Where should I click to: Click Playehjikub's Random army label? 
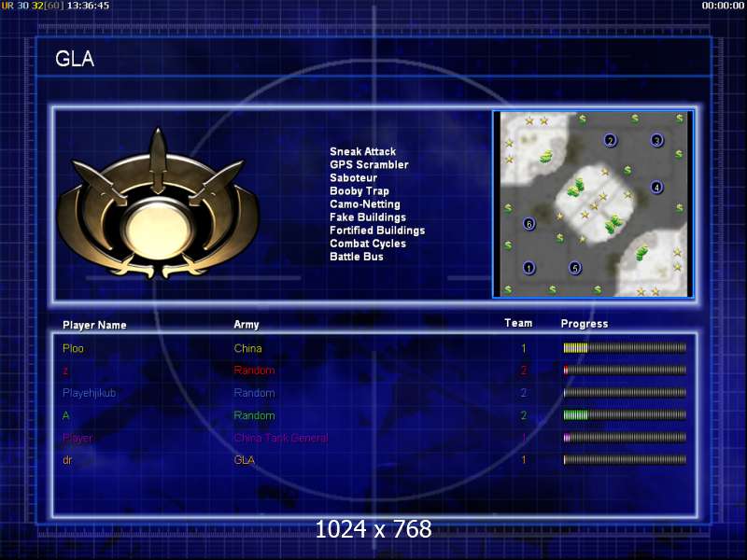coord(254,393)
